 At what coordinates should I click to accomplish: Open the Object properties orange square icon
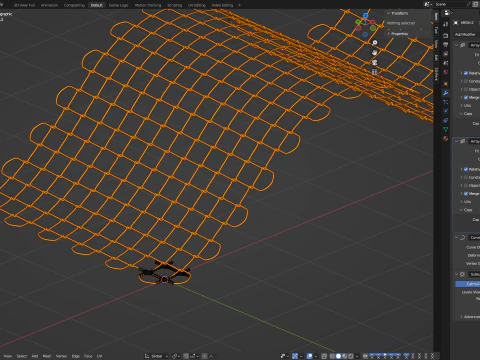(x=446, y=84)
